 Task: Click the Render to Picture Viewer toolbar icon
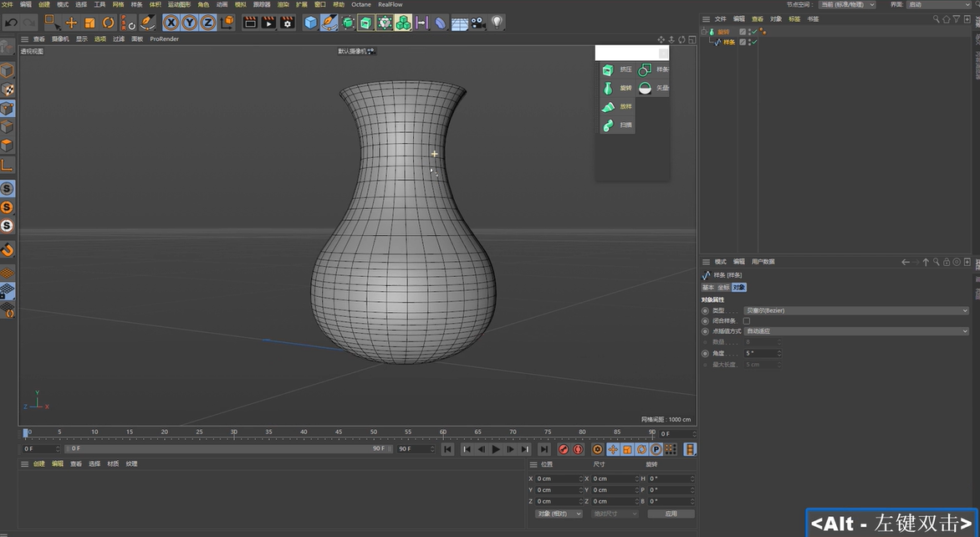pos(269,23)
